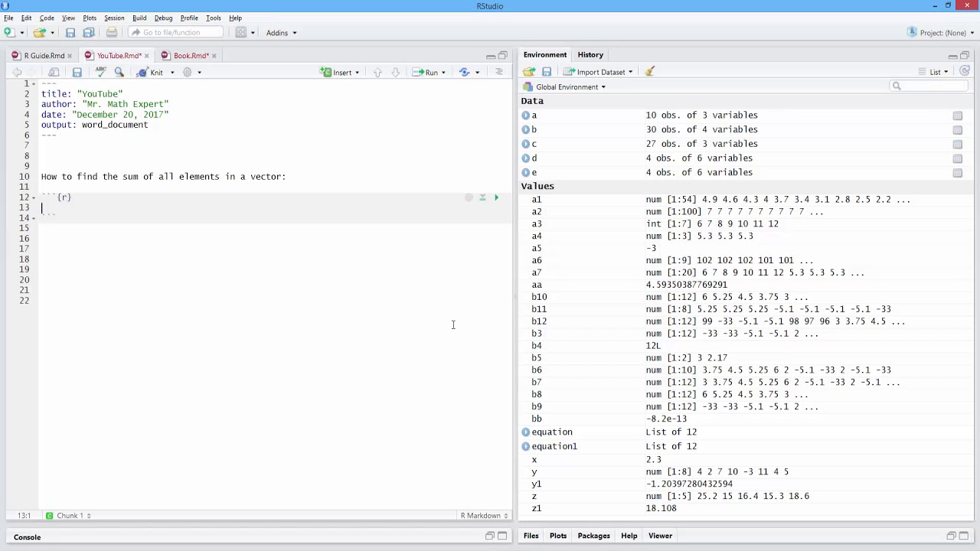Open the chunk options gear in the chunk header
This screenshot has width=980, height=551.
[469, 197]
